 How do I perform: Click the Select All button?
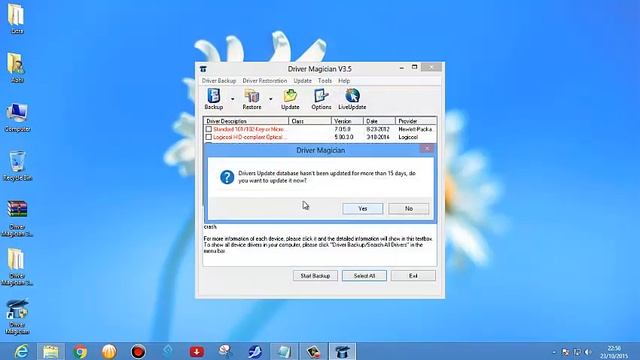coord(364,276)
